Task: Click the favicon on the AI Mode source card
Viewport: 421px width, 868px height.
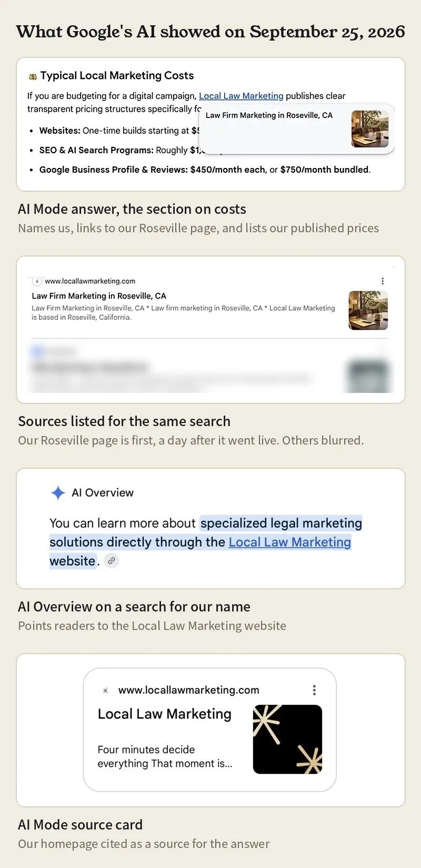Action: tap(105, 690)
